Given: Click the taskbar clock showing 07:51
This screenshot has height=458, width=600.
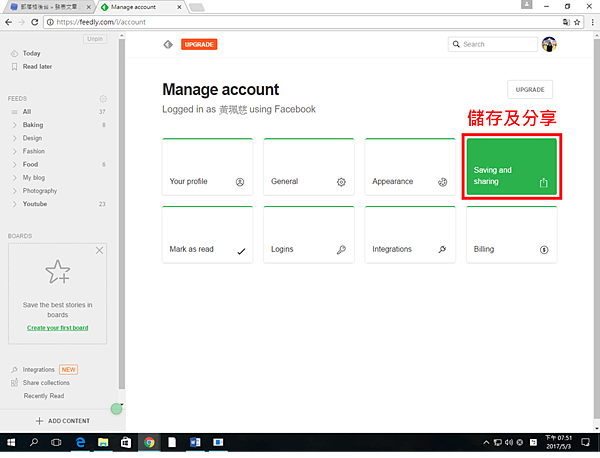Looking at the screenshot, I should [559, 442].
